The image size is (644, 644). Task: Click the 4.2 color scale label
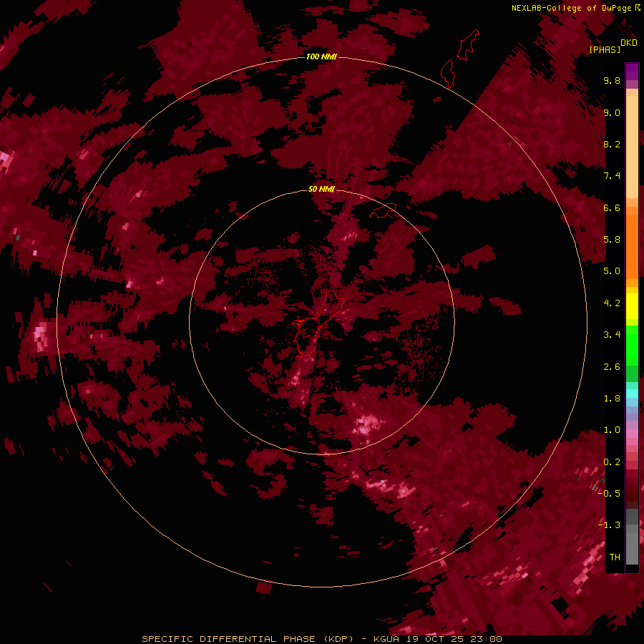click(x=612, y=303)
